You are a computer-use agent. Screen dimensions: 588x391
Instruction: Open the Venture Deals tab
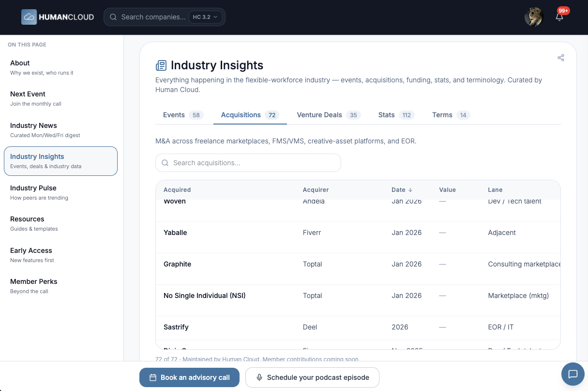[329, 115]
